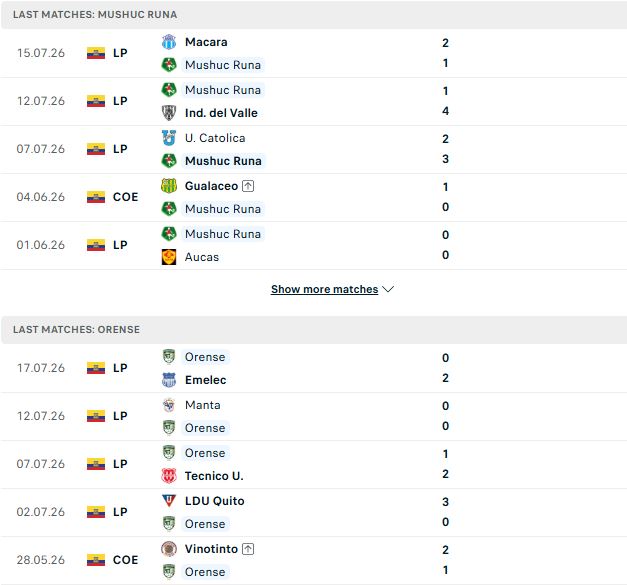627x585 pixels.
Task: Open the Orense vs Emelec match row
Action: (314, 368)
